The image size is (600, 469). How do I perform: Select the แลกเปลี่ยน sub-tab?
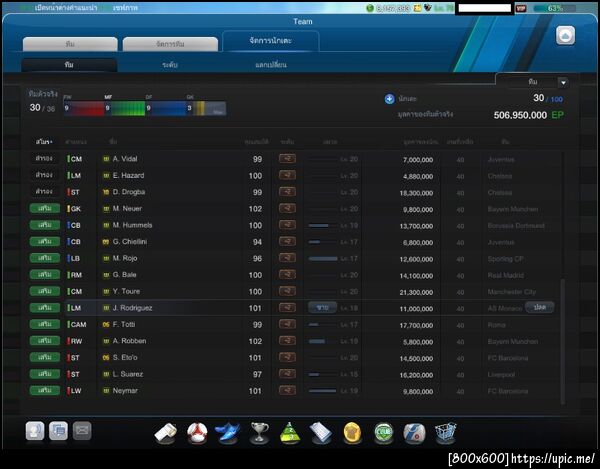pos(271,65)
